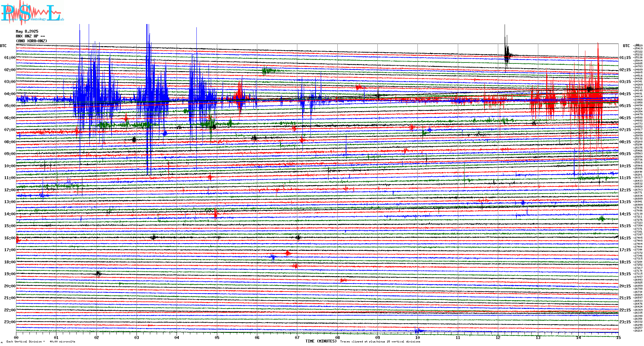Click the minute 04 axis tick label

pos(177,338)
